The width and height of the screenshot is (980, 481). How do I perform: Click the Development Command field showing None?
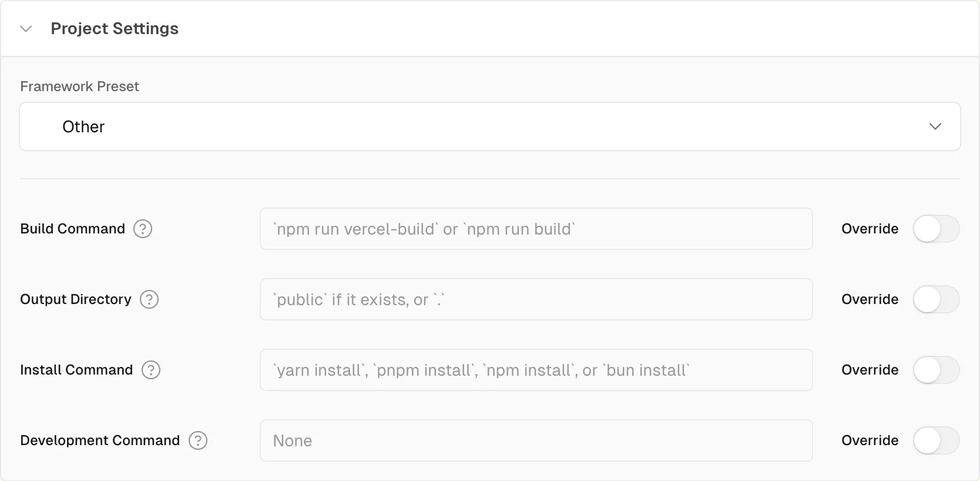click(536, 440)
